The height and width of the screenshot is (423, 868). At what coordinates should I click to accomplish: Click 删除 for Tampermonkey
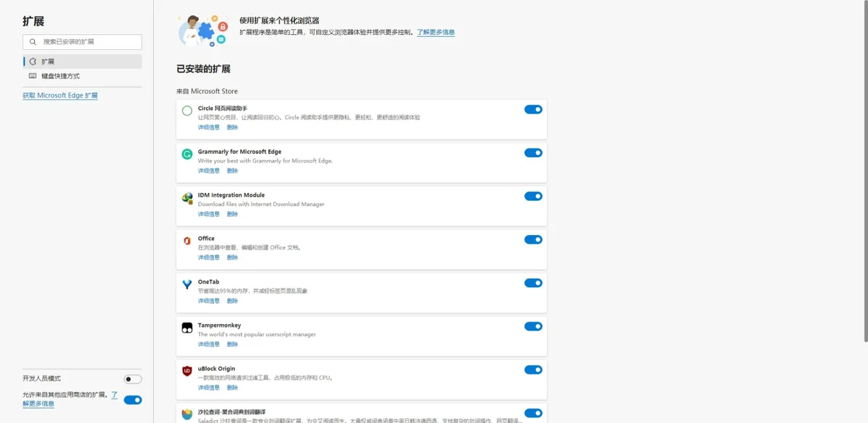232,344
